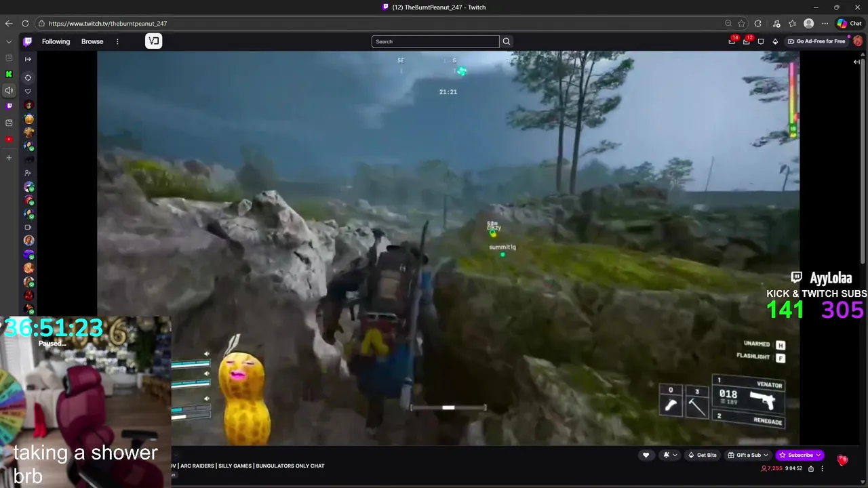Open the notification bell dropdown

tap(669, 455)
